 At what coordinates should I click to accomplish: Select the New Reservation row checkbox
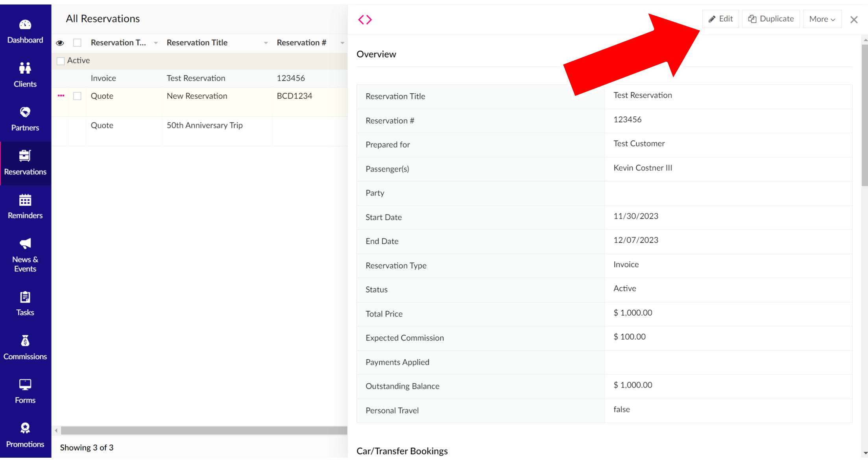pos(77,96)
